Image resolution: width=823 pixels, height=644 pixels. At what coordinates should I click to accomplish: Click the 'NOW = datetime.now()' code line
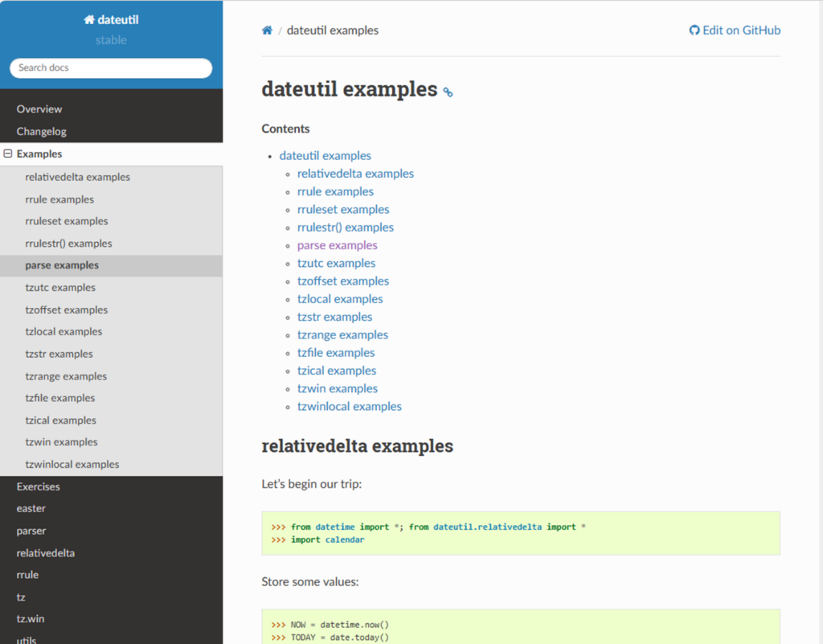coord(330,625)
